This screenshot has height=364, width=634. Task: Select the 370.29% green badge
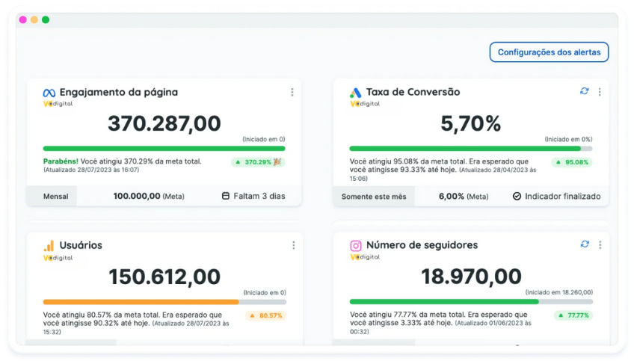click(x=258, y=162)
